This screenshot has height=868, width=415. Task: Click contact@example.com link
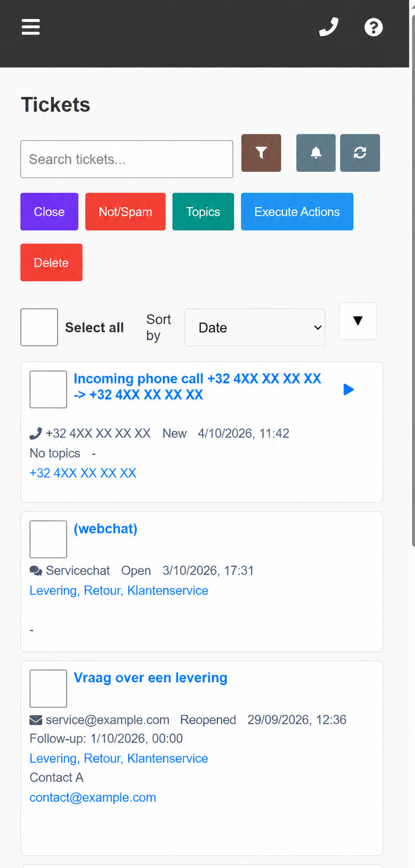pyautogui.click(x=93, y=798)
